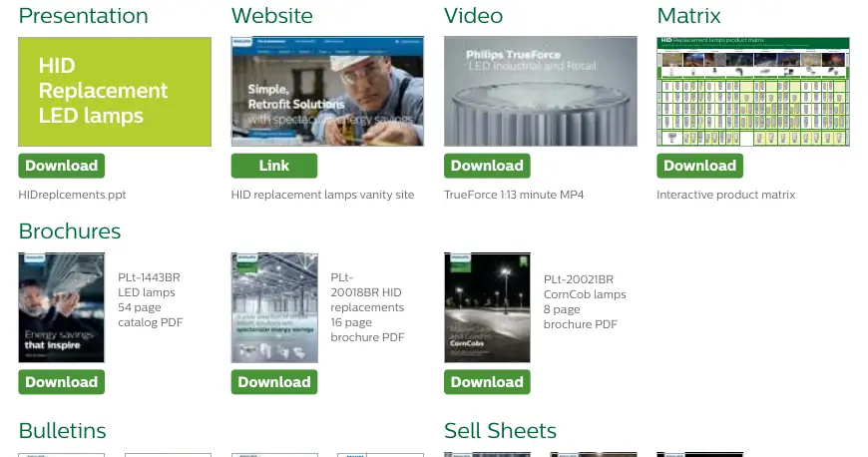Viewport: 868px width, 457px height.
Task: Select the HID replacement lamps vanity site caption
Action: [322, 195]
